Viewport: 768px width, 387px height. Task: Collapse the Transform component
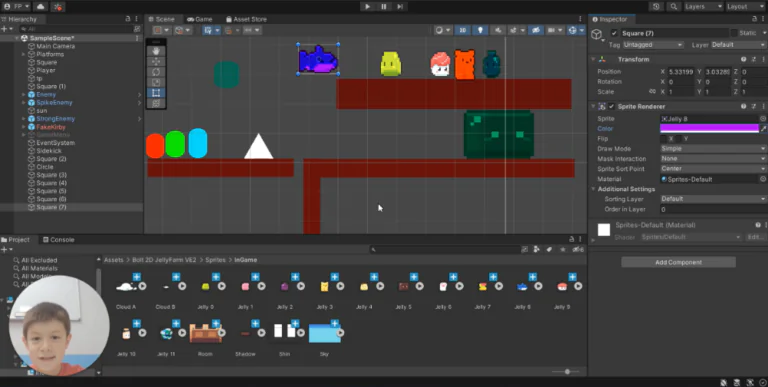593,59
